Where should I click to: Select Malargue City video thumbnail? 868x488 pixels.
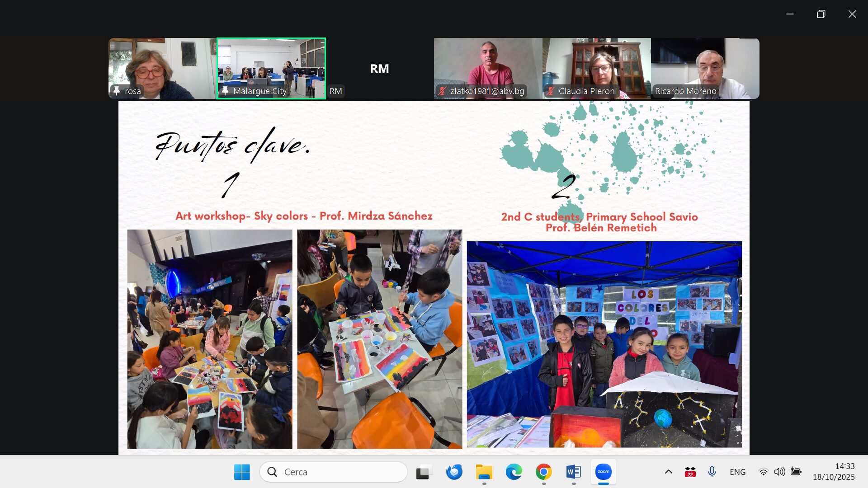click(x=271, y=68)
